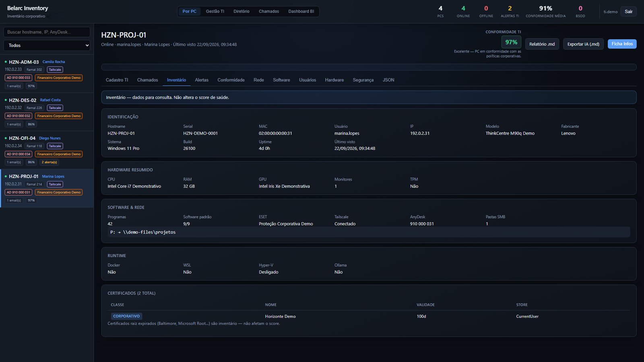The image size is (644, 362).
Task: Click the serial HZN-DEMO-0001
Action: point(200,133)
